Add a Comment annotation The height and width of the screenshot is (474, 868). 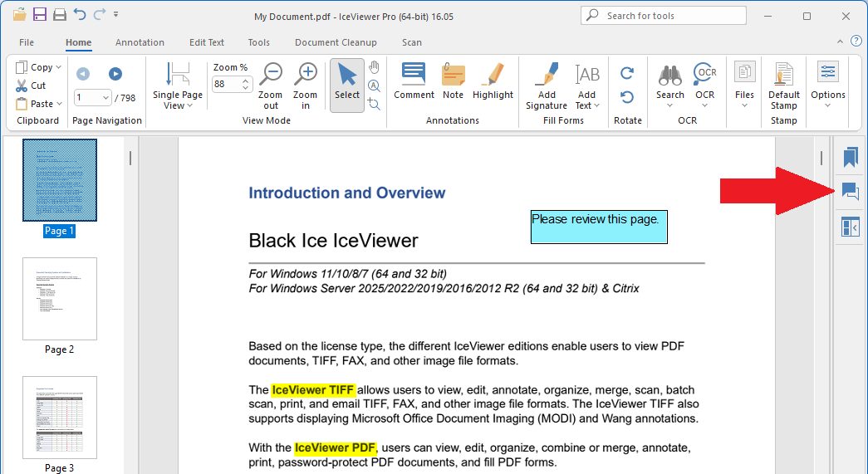[x=414, y=81]
